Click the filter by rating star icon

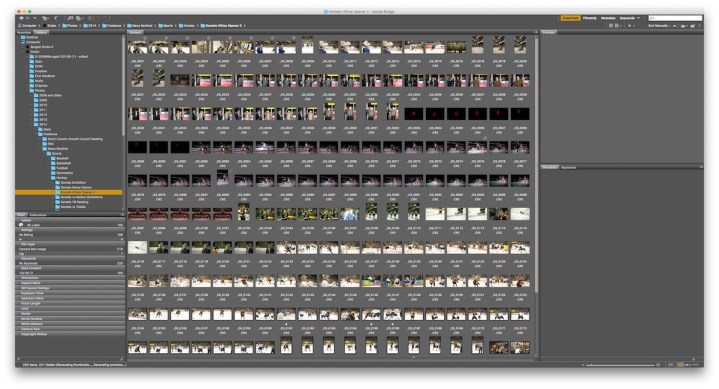pyautogui.click(x=630, y=26)
